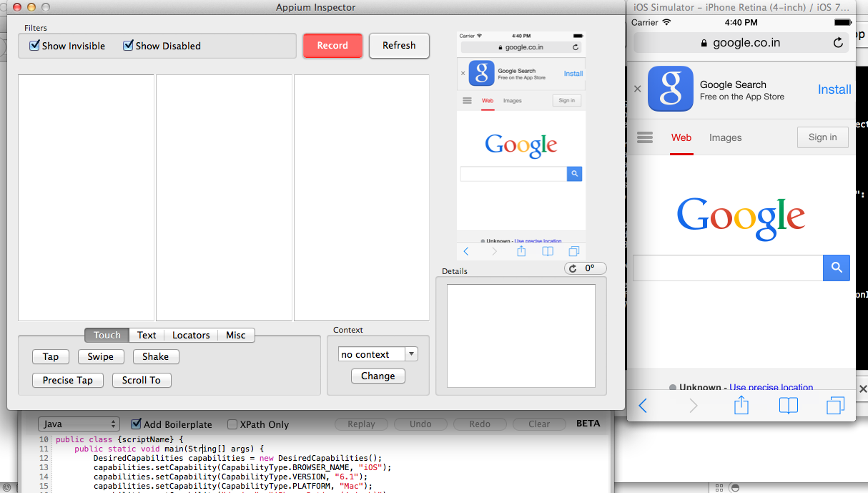Click the back arrow in inspector screenshot preview

click(466, 251)
